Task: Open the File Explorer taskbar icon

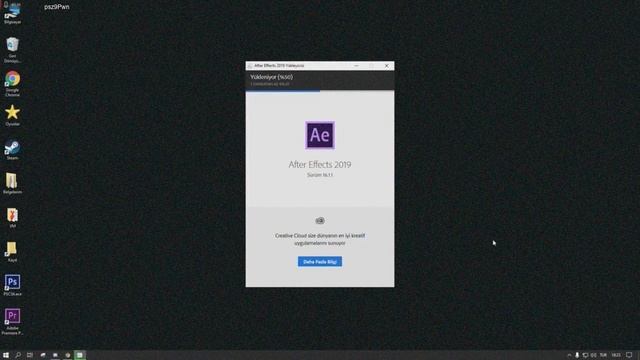Action: point(55,355)
